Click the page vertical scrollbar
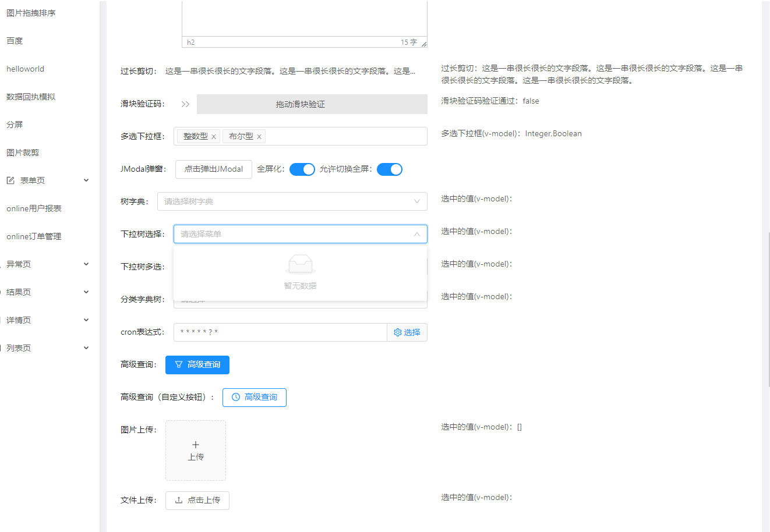Viewport: 770px width, 532px height. (x=769, y=309)
